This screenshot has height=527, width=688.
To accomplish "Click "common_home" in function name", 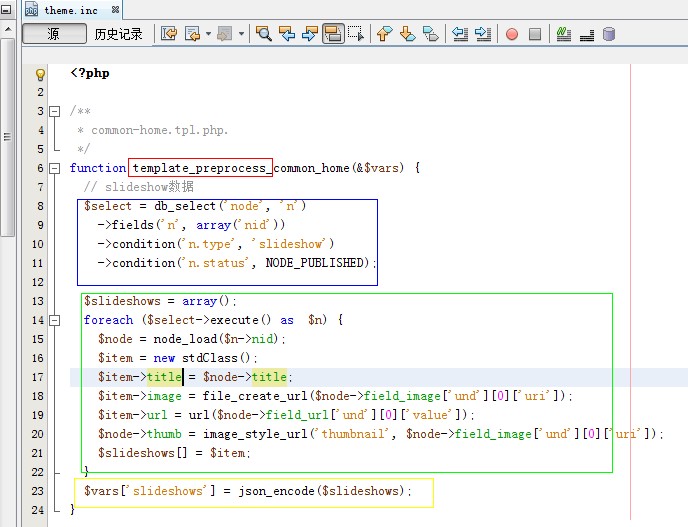I will coord(311,168).
